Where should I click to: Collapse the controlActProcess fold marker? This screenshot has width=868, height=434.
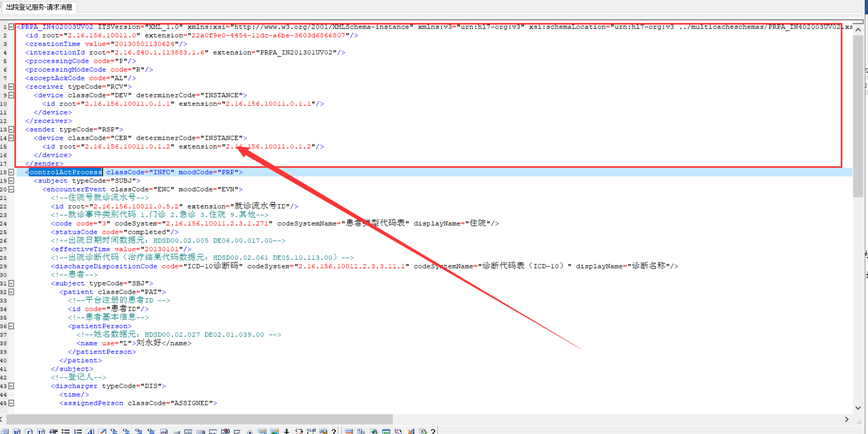pyautogui.click(x=11, y=172)
